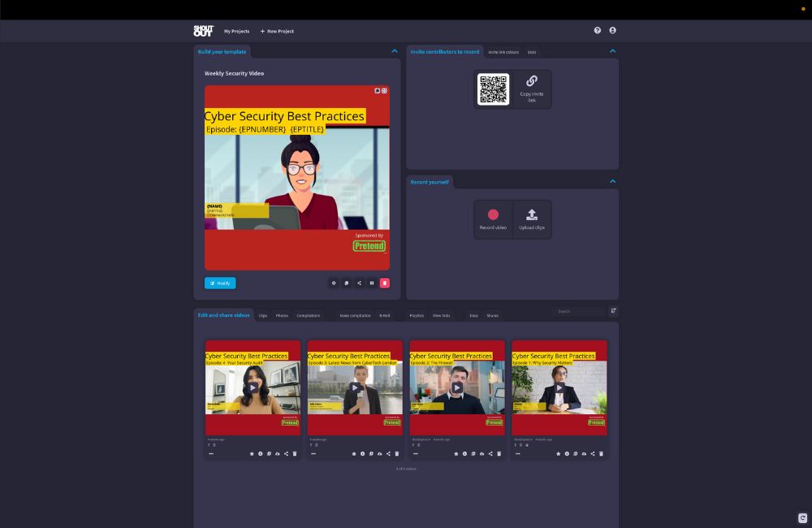Viewport: 812px width, 528px height.
Task: Click the pause icon in the template toolbar
Action: pyautogui.click(x=372, y=283)
